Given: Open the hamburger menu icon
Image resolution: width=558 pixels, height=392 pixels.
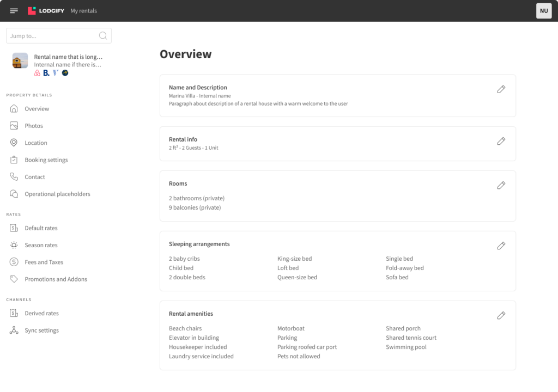Looking at the screenshot, I should [14, 11].
